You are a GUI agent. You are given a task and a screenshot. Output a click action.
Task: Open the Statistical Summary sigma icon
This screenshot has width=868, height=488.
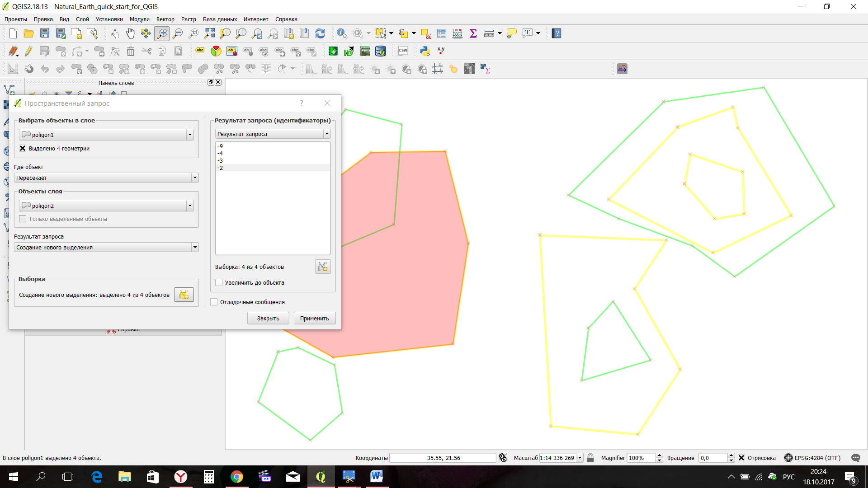(473, 33)
